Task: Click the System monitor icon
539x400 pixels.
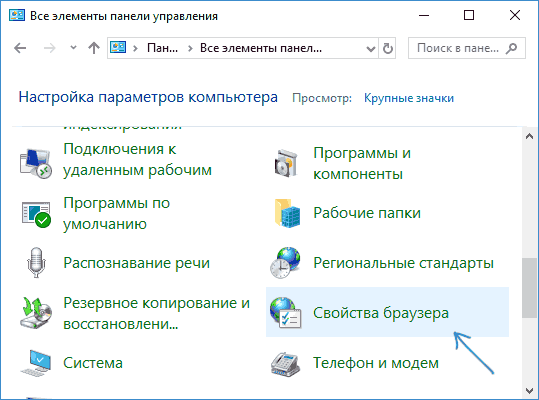Action: coord(36,363)
